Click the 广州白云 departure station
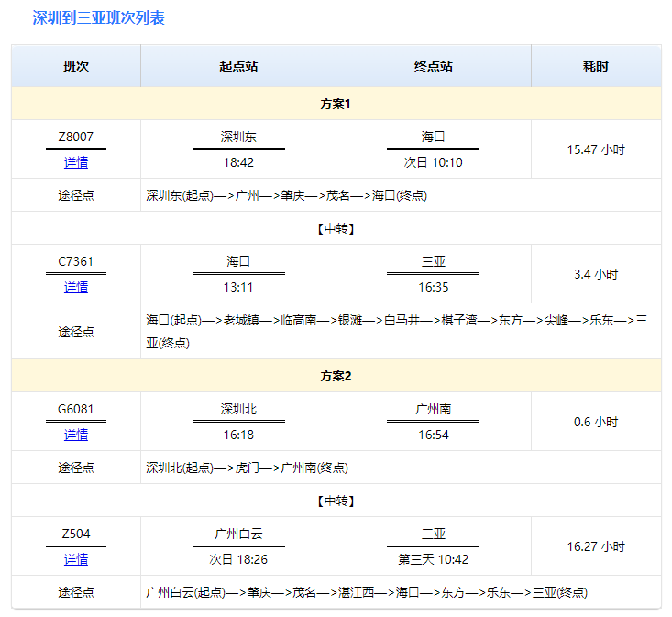The image size is (672, 617). 238,534
